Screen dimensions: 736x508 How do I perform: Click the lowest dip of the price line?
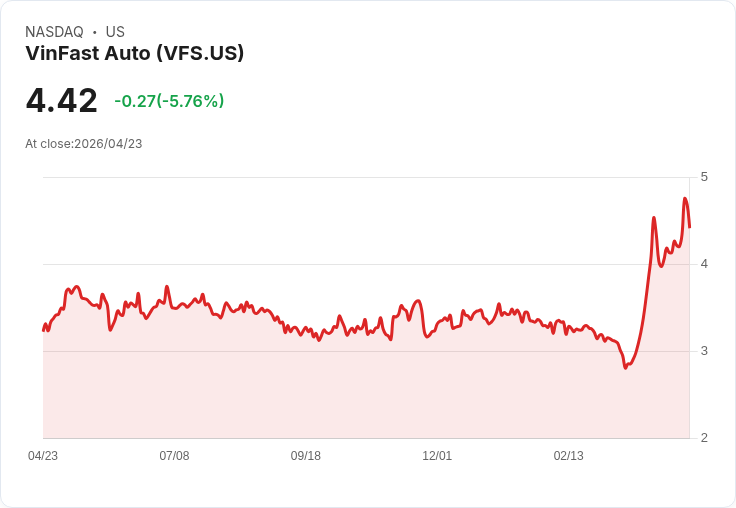point(625,368)
